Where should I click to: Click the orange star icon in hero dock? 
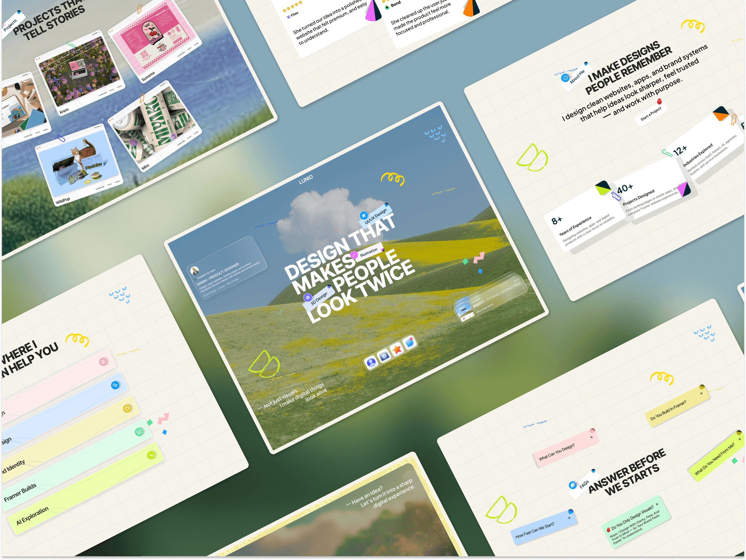[397, 350]
